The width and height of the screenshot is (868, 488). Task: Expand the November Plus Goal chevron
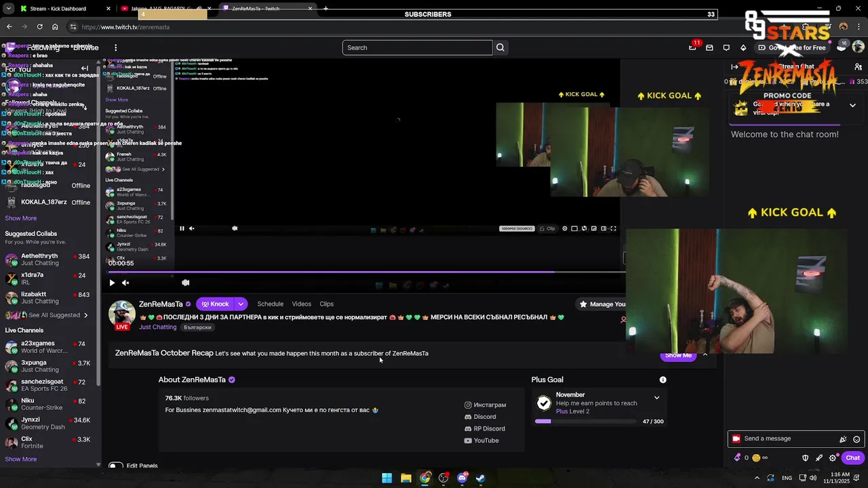(x=656, y=398)
